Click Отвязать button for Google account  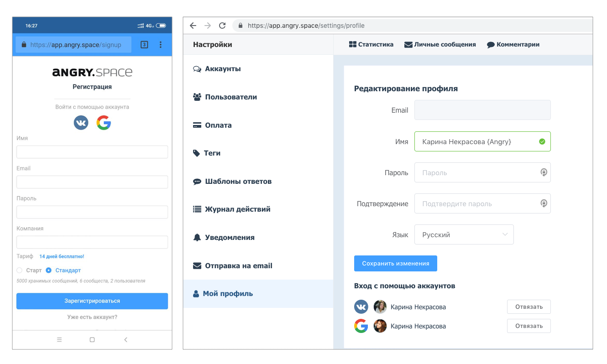(529, 326)
